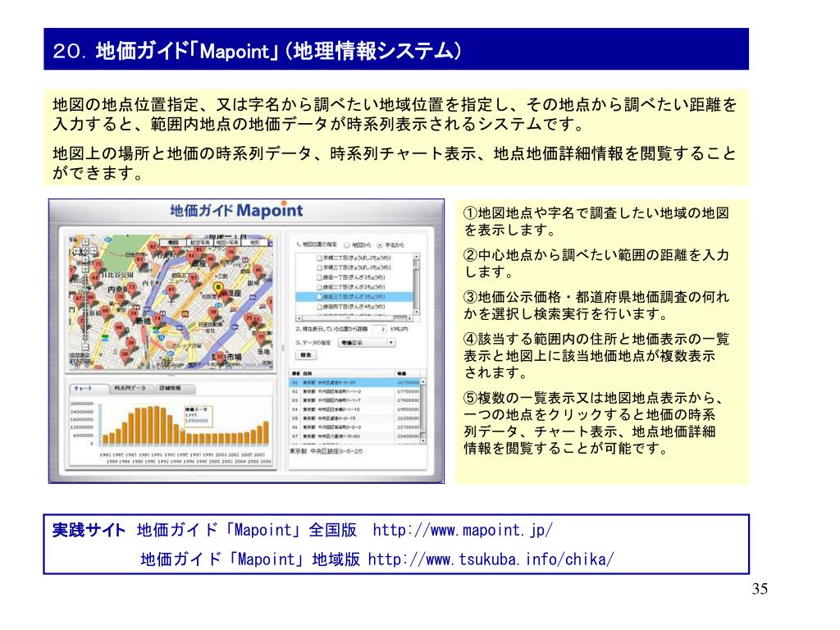Click area list horizontal scrollbar right arrow
The image size is (840, 630).
tap(409, 318)
